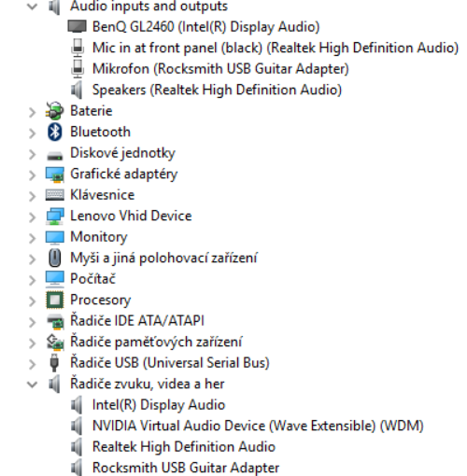Expand the Diskové jednotky category
Viewport: 467px width, 476px height.
pyautogui.click(x=32, y=154)
